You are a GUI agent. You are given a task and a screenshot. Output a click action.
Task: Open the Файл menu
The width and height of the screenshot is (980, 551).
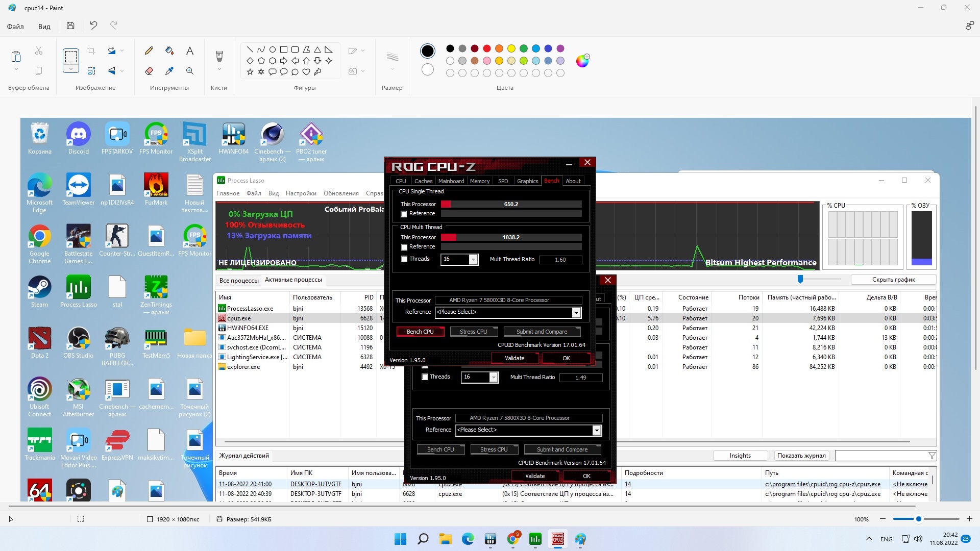pos(15,27)
